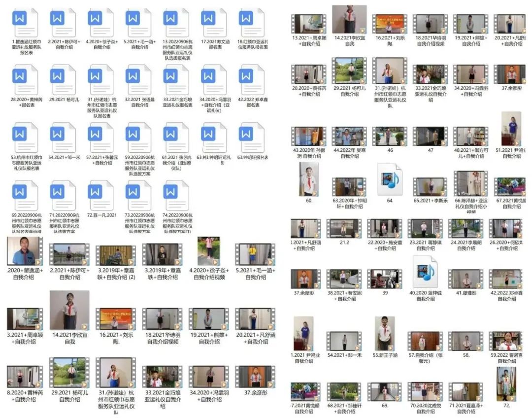532x418 pixels.
Task: Open the 72.豆一凡.2021 Word document
Action: pos(100,196)
